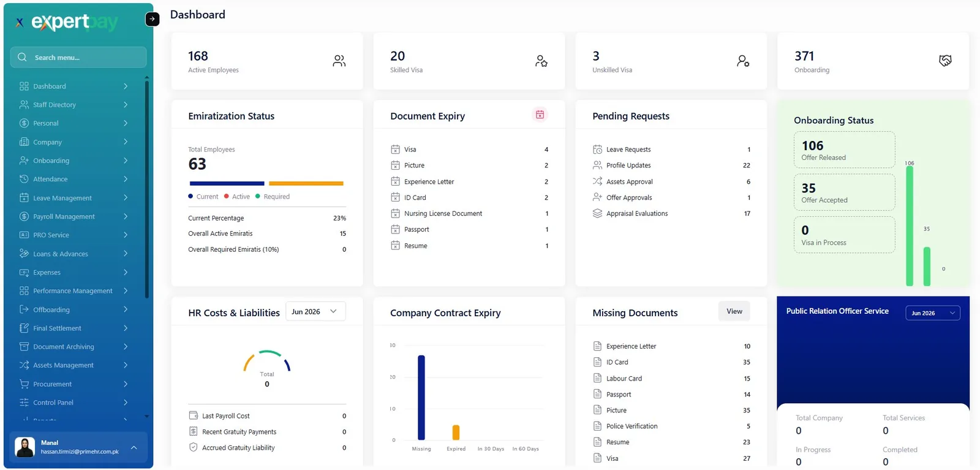Click the Procurement cart icon
980x470 pixels.
click(x=24, y=384)
